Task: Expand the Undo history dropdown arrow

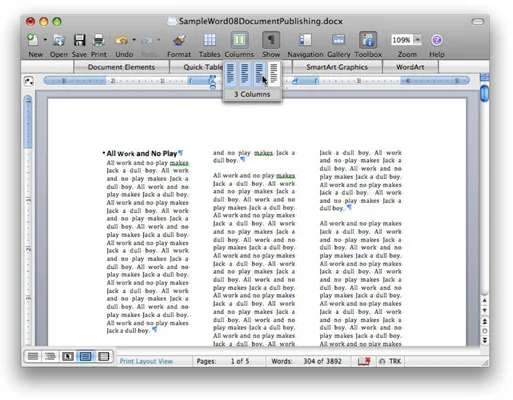Action: [x=134, y=40]
